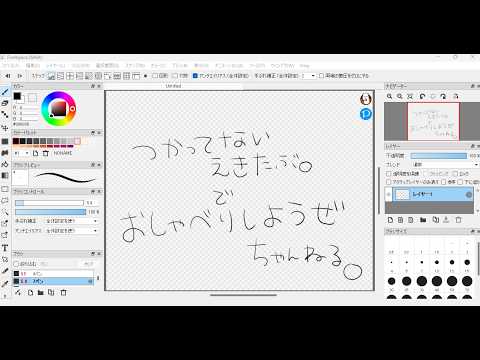Open the color palette selector dropdown
The width and height of the screenshot is (480, 360).
pyautogui.click(x=22, y=153)
